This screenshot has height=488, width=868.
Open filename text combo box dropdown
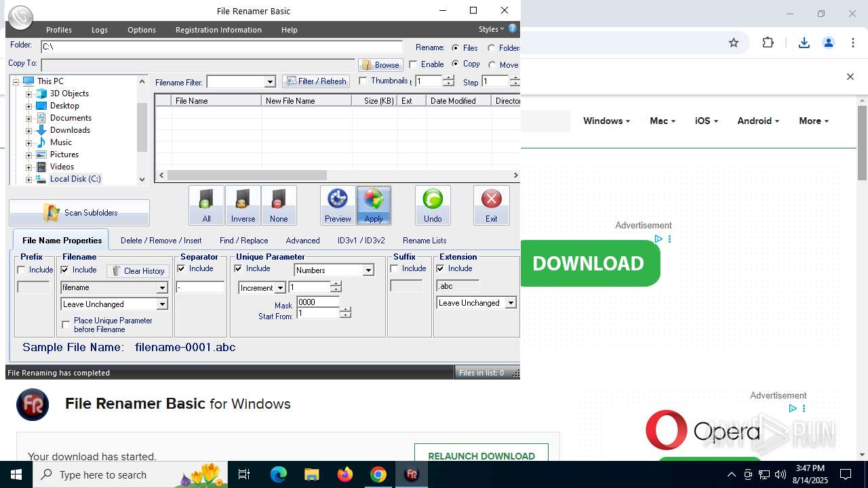click(162, 287)
